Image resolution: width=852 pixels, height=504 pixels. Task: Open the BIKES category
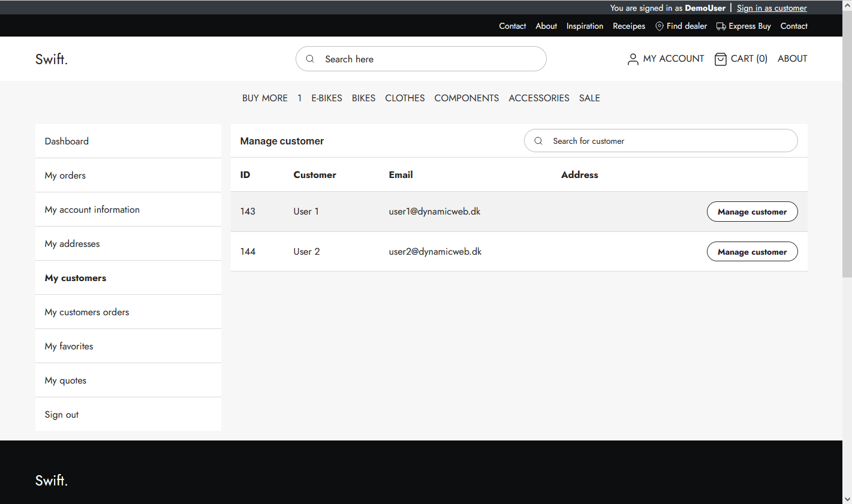pos(363,98)
